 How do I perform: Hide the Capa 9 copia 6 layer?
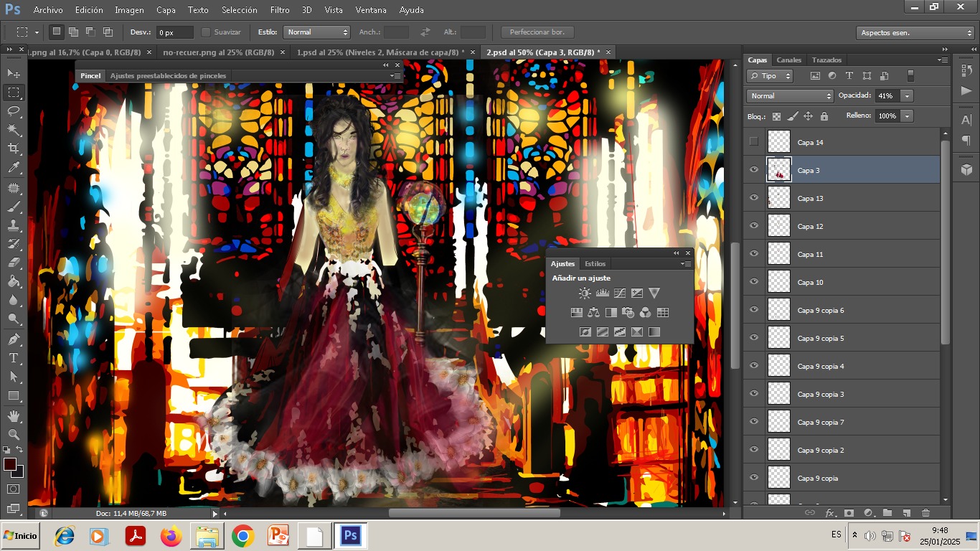[753, 310]
